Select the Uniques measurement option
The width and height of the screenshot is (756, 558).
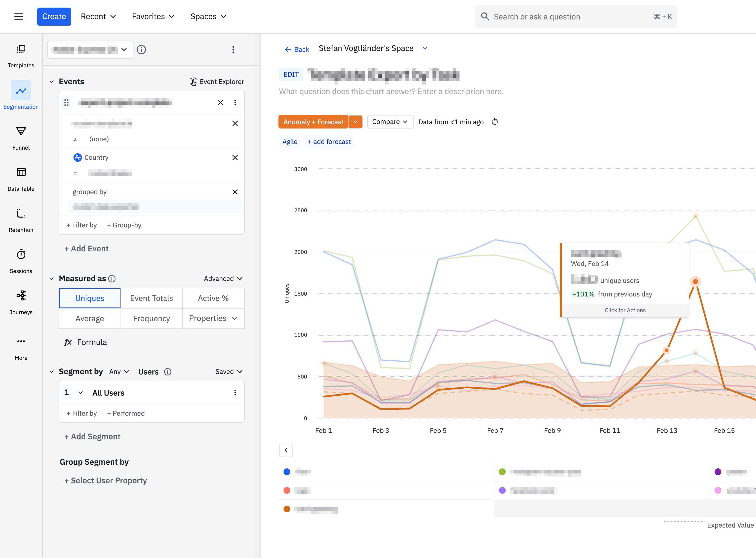point(90,298)
